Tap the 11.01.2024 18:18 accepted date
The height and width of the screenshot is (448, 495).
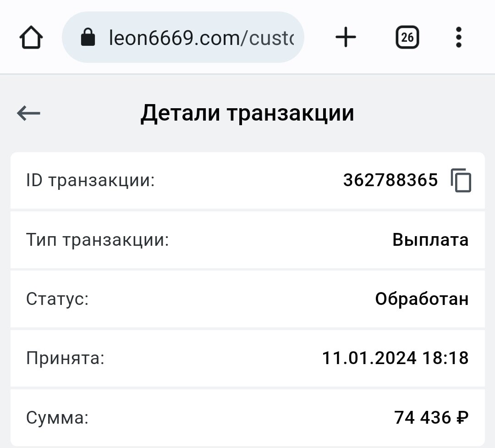point(395,358)
